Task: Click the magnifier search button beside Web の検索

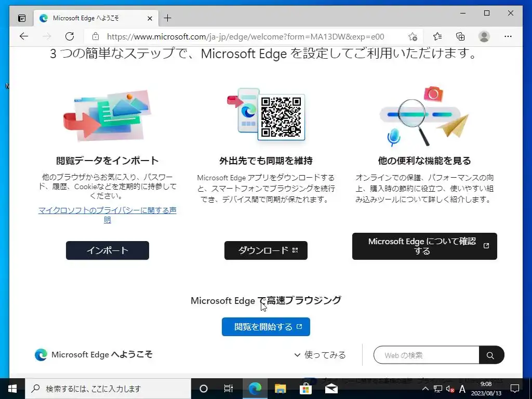Action: 490,355
